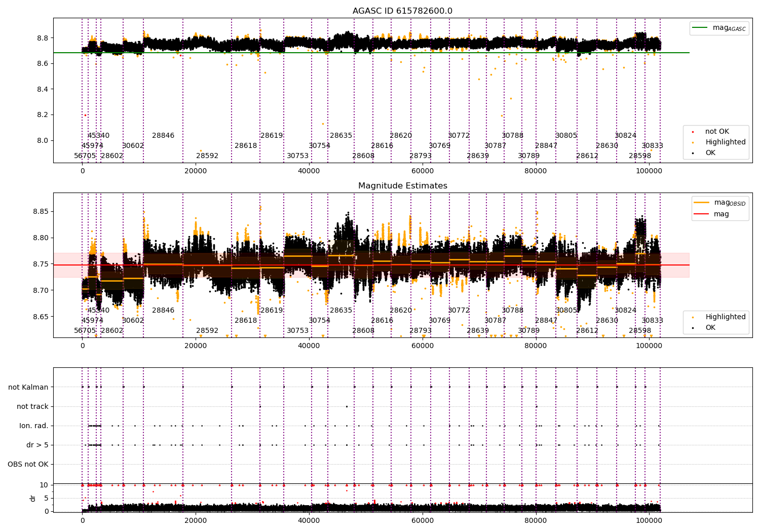Click x-axis tick 60000 in bottom plot
This screenshot has width=760, height=532.
pyautogui.click(x=422, y=520)
